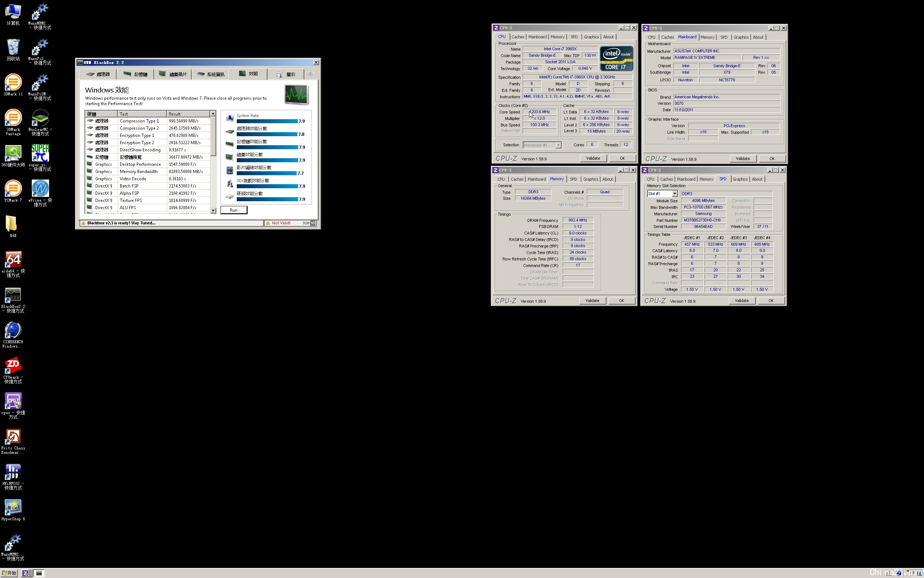
Task: Open the 系統資訊 tab in BlackBox
Action: click(x=210, y=74)
